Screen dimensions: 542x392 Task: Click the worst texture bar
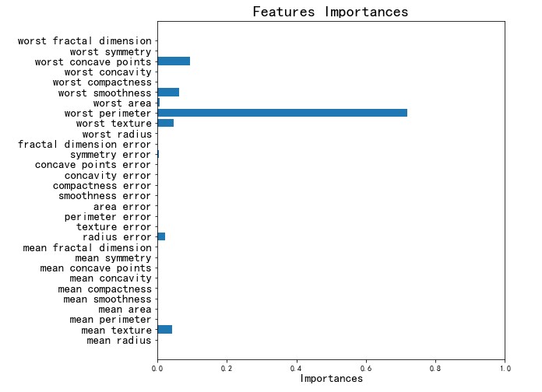165,123
